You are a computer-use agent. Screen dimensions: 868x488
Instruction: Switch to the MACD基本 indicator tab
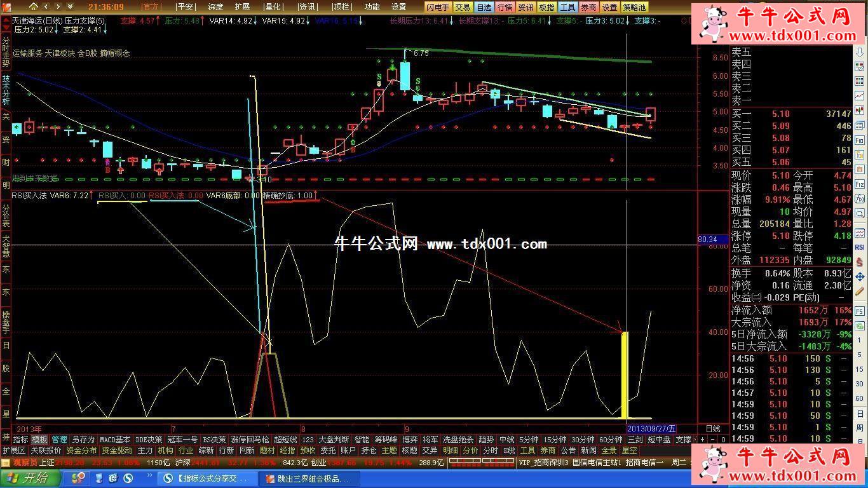click(x=115, y=440)
